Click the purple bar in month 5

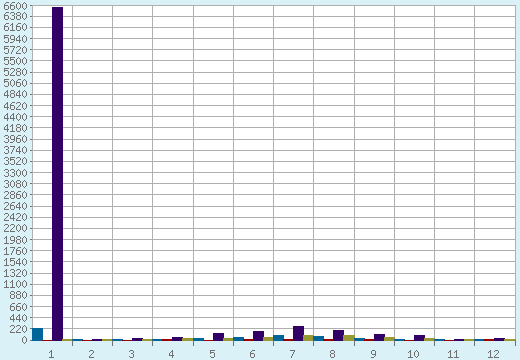pos(218,337)
